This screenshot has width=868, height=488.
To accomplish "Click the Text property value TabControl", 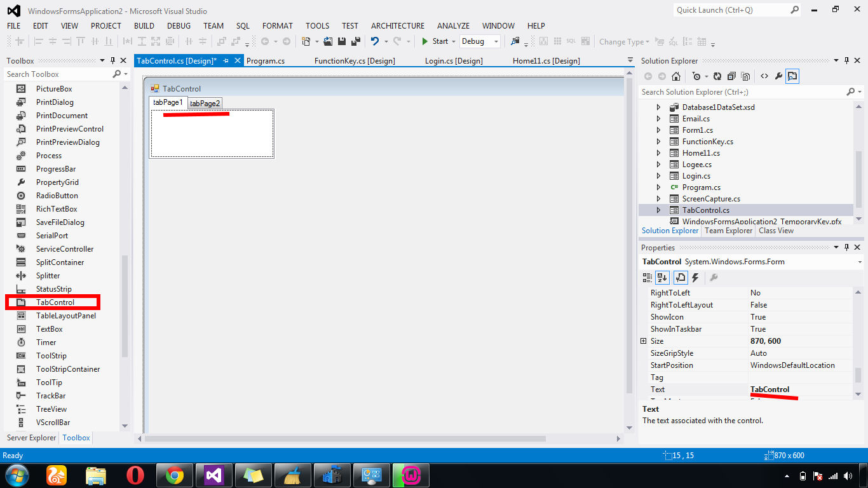I will pos(770,390).
